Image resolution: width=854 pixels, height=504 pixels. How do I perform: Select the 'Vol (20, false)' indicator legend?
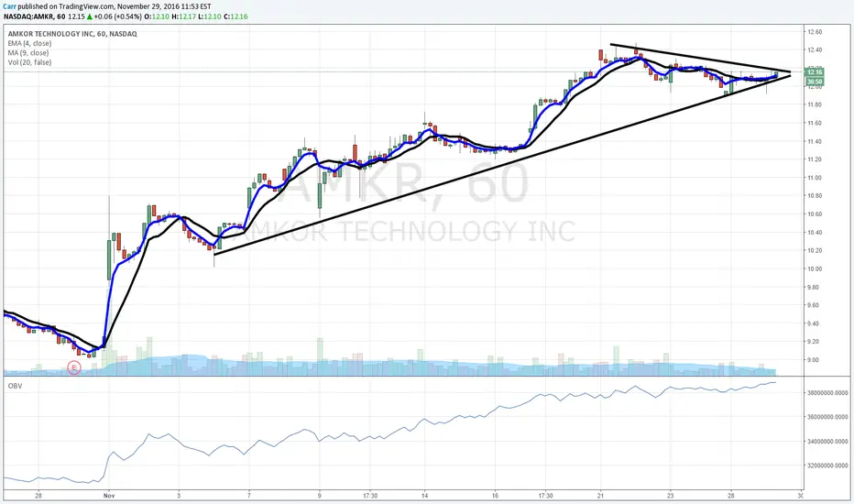[29, 62]
